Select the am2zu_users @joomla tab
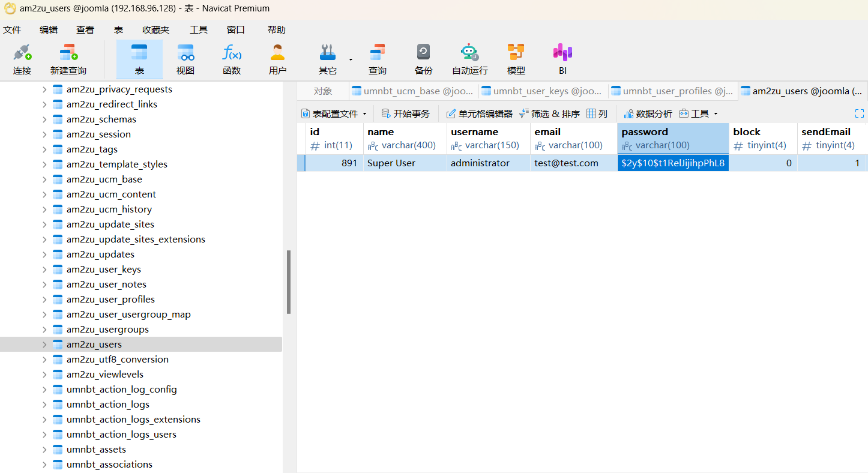868x473 pixels. pyautogui.click(x=803, y=91)
